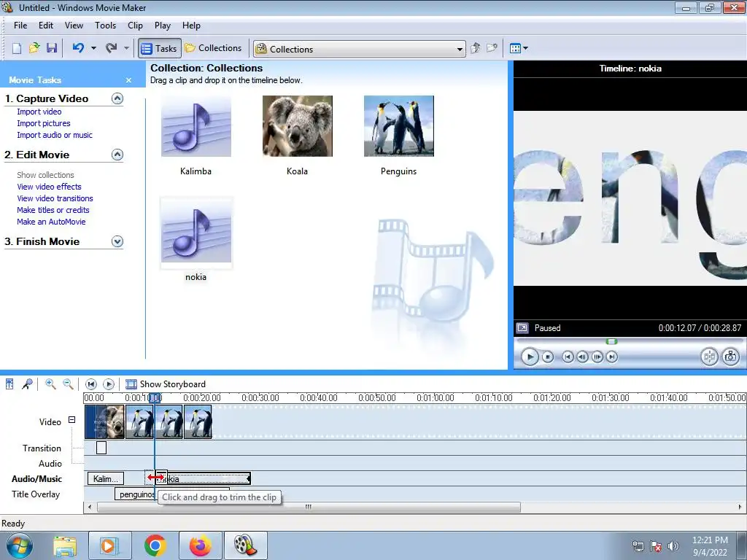Viewport: 747px width, 560px height.
Task: Zoom in on the timeline
Action: click(50, 384)
